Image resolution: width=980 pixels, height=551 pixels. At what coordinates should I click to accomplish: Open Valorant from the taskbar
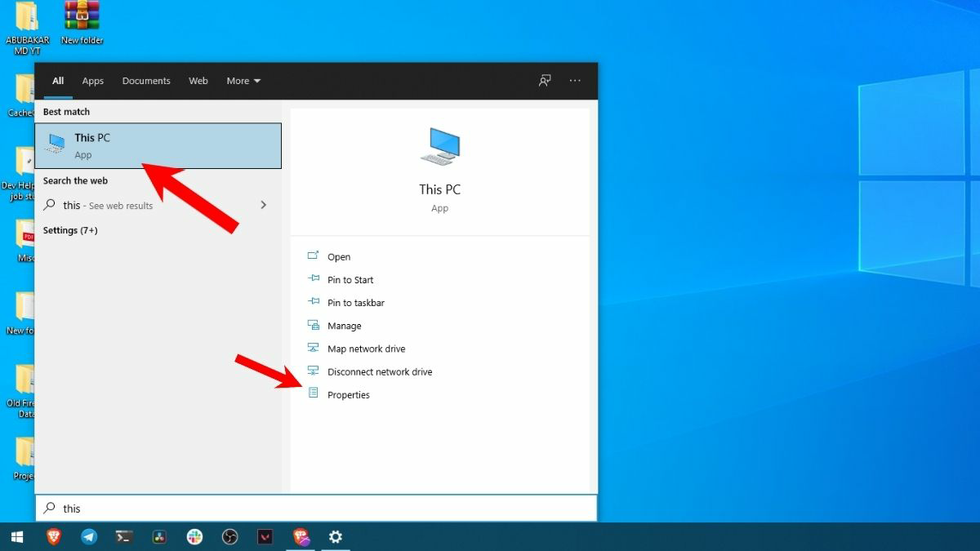click(265, 537)
